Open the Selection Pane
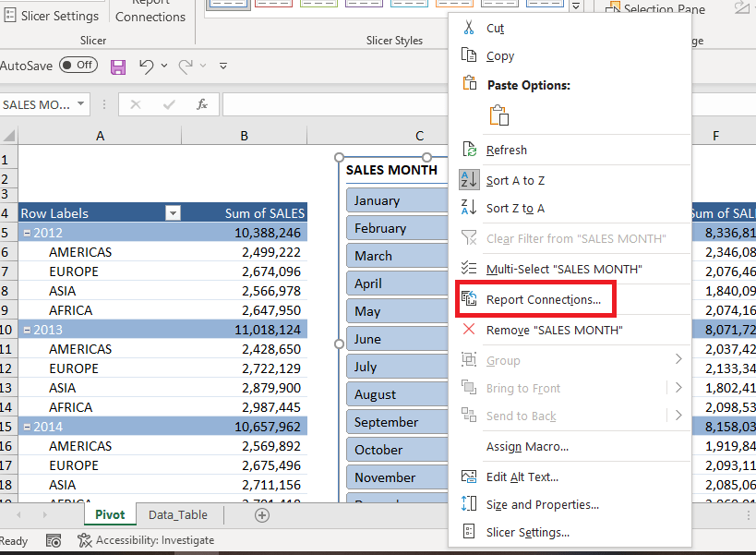The image size is (756, 555). (x=655, y=8)
